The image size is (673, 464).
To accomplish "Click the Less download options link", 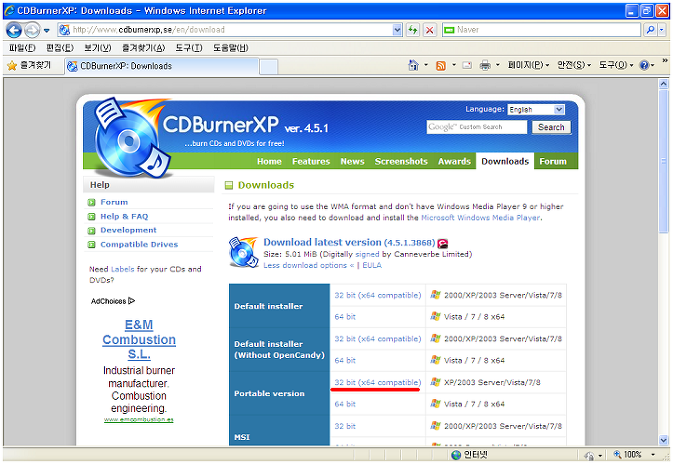I will coord(308,265).
